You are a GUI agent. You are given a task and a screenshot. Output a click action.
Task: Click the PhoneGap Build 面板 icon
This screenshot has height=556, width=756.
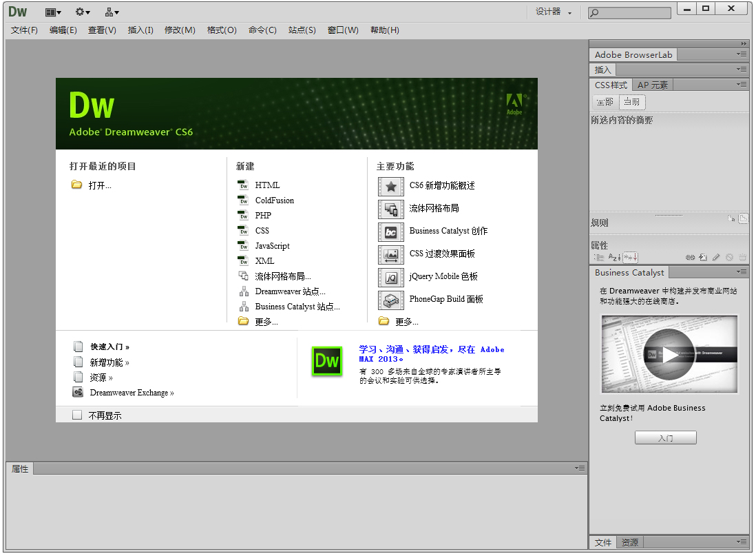[x=391, y=300]
